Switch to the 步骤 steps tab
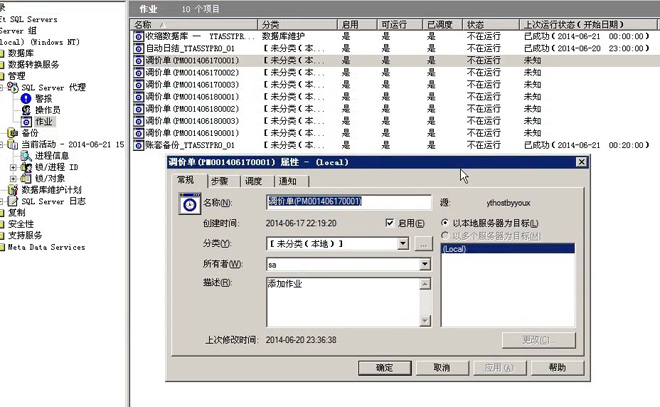Screen dimensions: 660x407 pyautogui.click(x=219, y=181)
